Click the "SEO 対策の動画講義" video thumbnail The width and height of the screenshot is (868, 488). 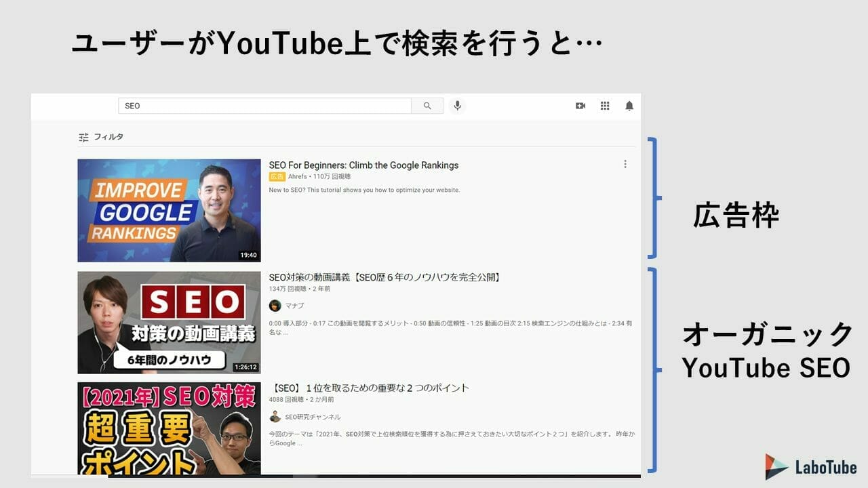tap(169, 323)
